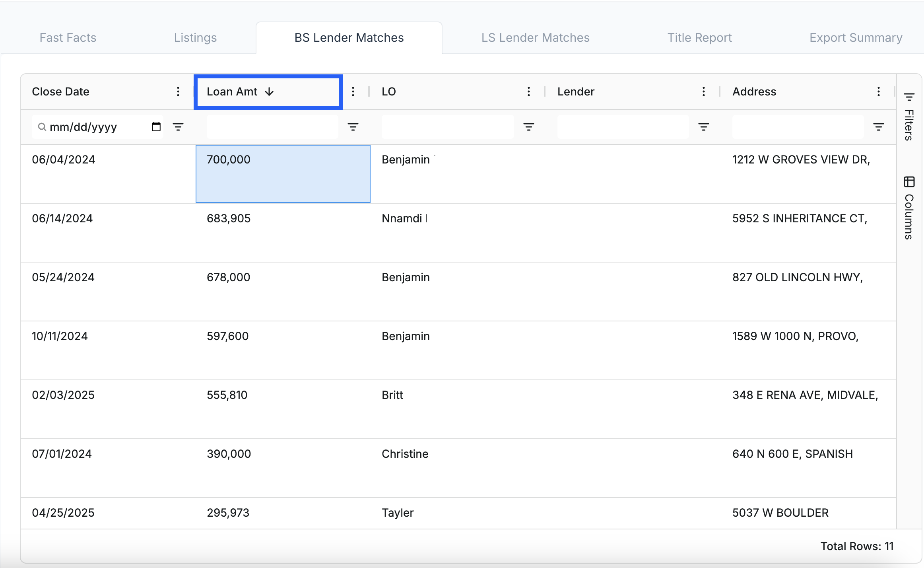Focus the Address filter text box
Image resolution: width=924 pixels, height=568 pixels.
(798, 127)
